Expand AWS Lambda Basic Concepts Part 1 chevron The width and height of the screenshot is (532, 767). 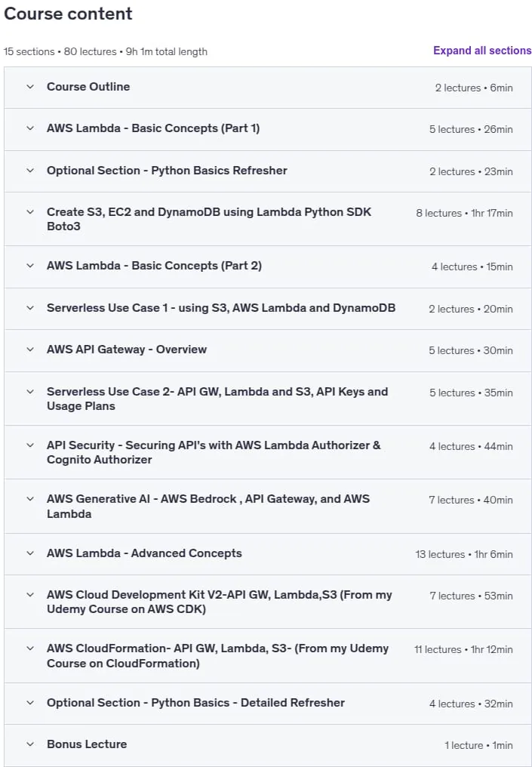coord(30,128)
